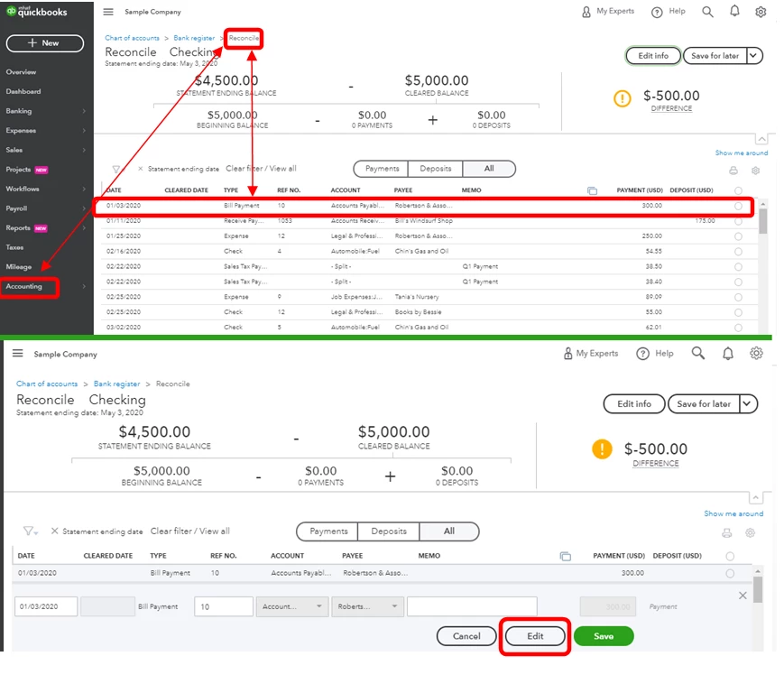Screen dimensions: 784x684
Task: Collapse summary panel chevron, upper screenshot
Action: tap(761, 139)
